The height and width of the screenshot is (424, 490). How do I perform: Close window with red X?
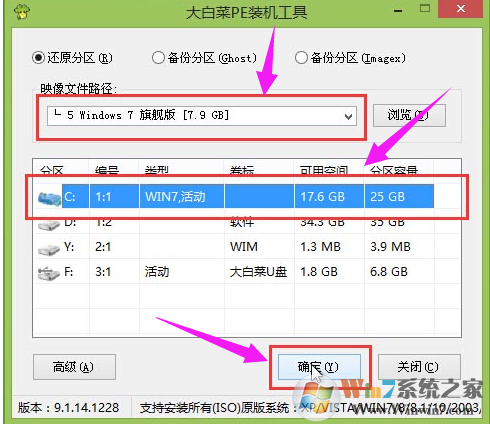461,9
